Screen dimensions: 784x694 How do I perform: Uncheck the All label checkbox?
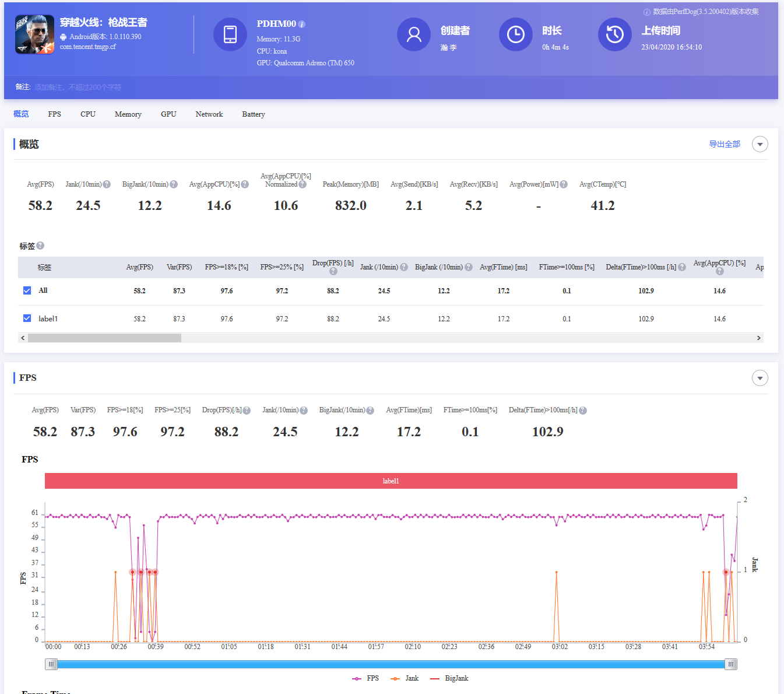[27, 290]
